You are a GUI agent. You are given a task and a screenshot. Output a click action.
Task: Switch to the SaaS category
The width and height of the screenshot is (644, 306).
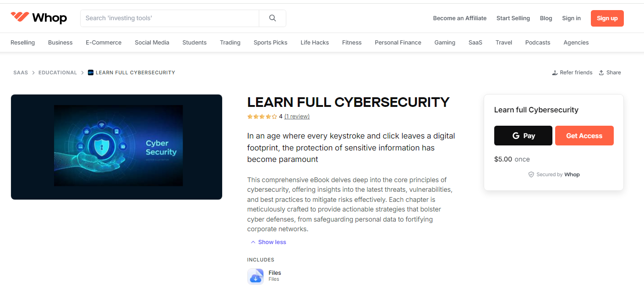pos(475,42)
